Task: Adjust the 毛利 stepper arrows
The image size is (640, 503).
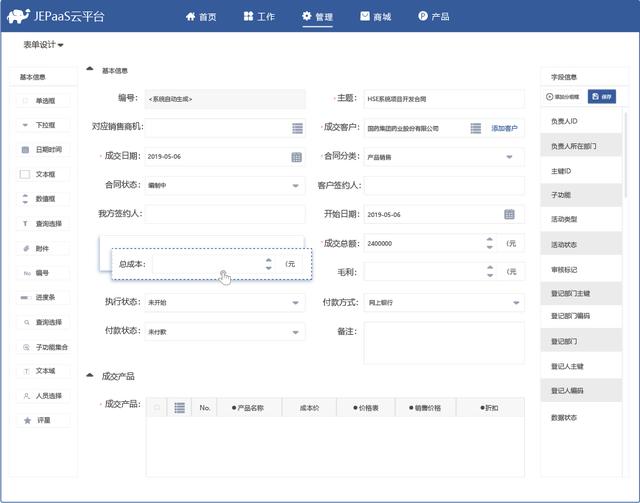Action: click(490, 272)
